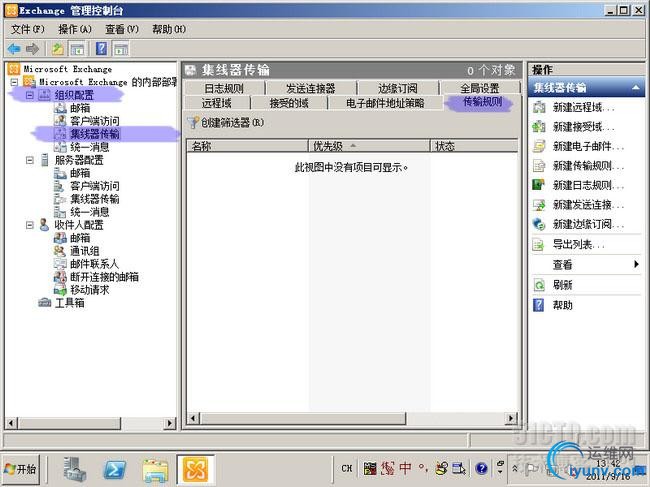Click the 新建电子邮件 action icon

click(539, 146)
